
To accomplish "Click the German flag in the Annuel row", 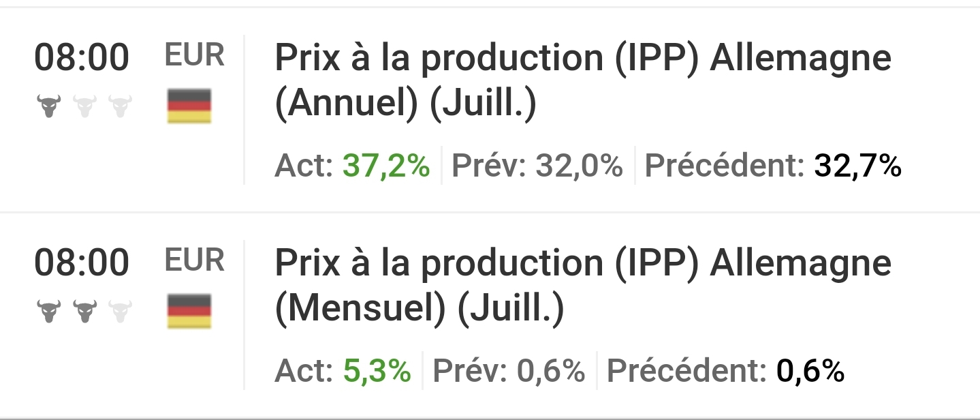I will point(189,107).
